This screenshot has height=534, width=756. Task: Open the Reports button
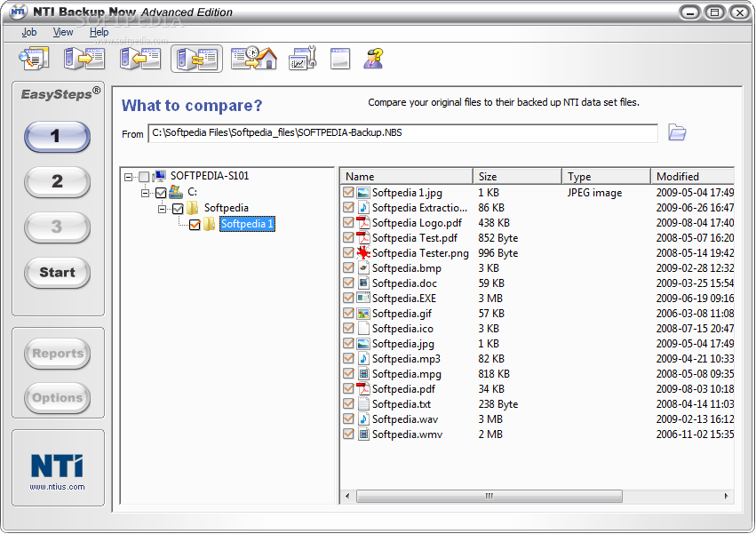pos(58,354)
